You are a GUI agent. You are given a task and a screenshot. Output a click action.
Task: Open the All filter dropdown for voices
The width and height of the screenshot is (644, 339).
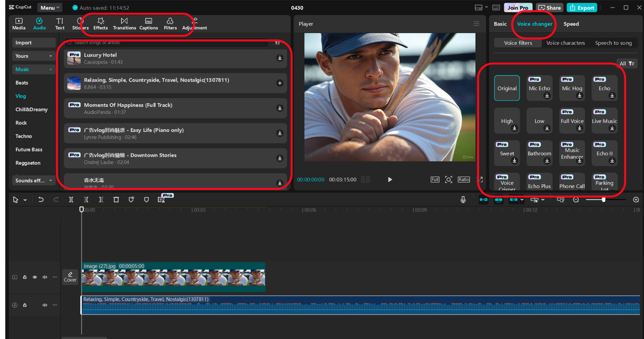pos(627,63)
